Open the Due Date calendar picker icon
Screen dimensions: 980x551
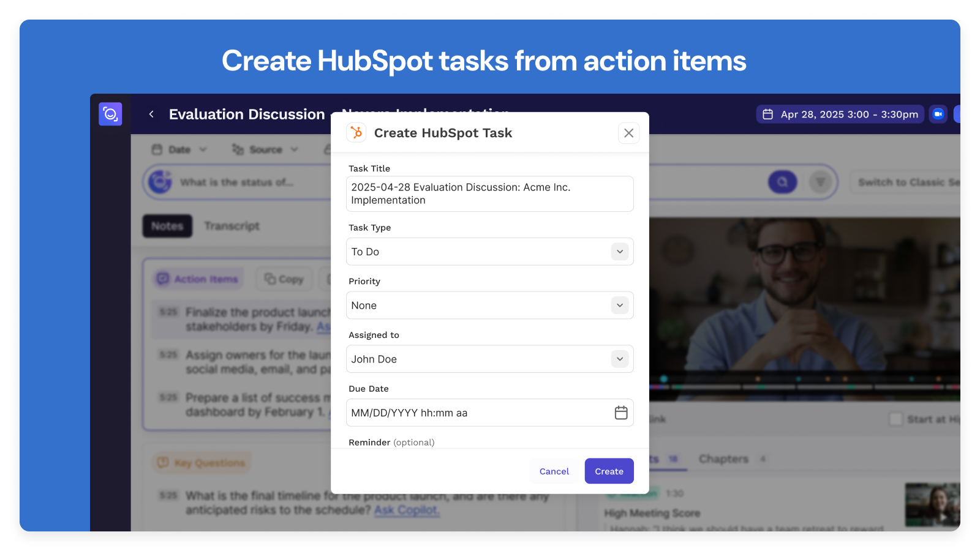[x=620, y=413]
